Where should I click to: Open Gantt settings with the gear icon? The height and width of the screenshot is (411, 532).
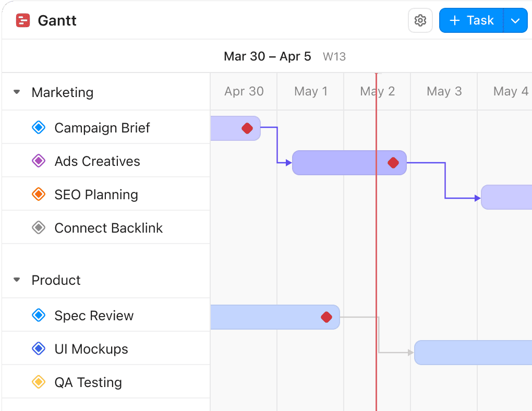coord(420,20)
